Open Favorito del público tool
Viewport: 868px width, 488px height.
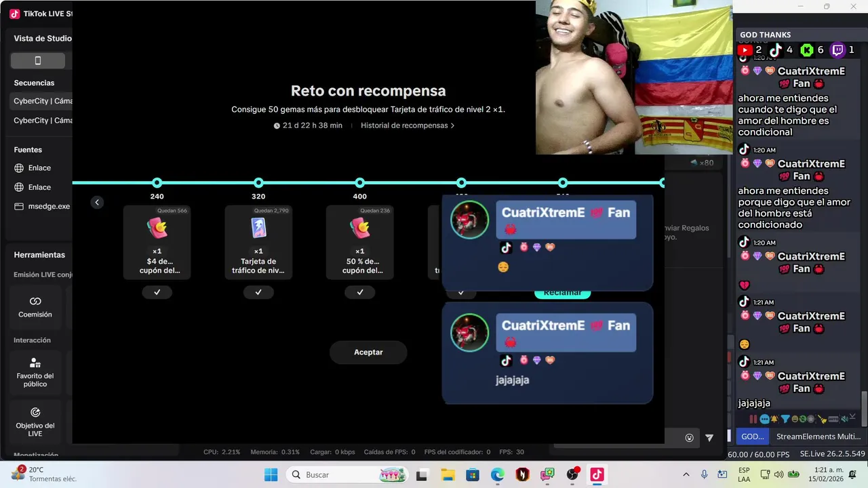click(35, 373)
